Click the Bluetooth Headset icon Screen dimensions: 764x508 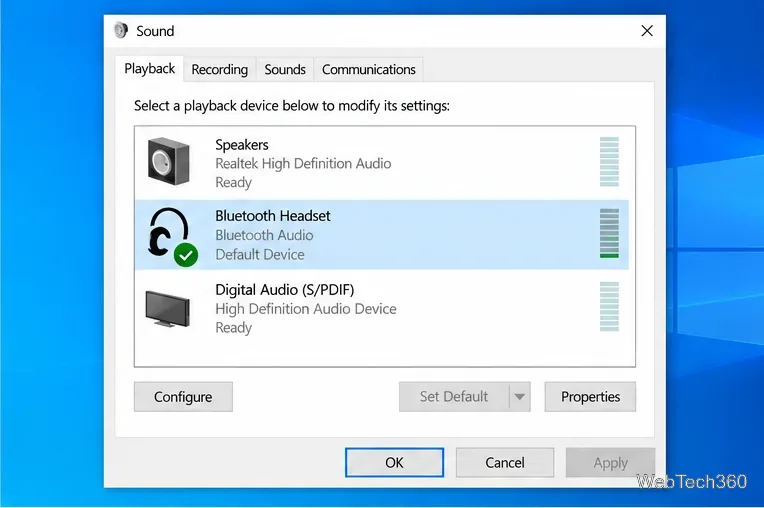click(173, 237)
